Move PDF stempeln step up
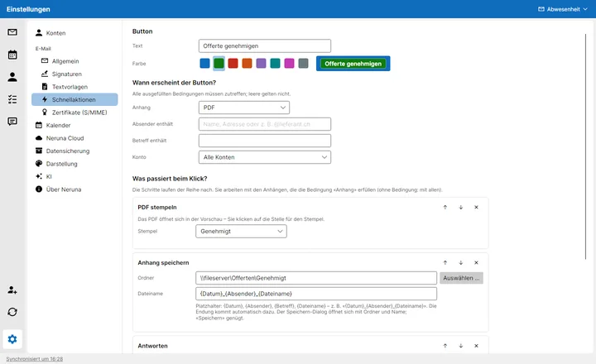Screen dimensions: 596x364 point(445,207)
